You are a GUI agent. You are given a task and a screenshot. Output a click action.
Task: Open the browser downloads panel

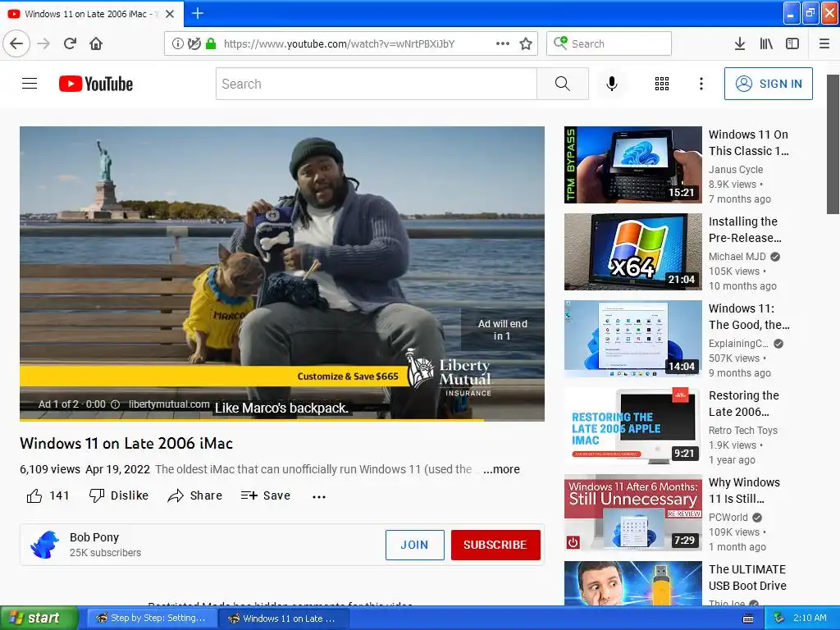coord(740,44)
